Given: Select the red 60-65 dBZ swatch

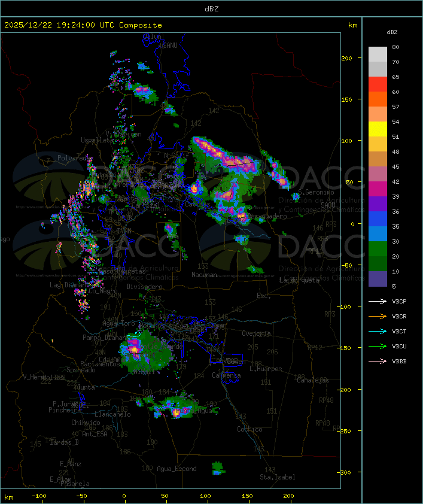Looking at the screenshot, I should click(x=378, y=84).
